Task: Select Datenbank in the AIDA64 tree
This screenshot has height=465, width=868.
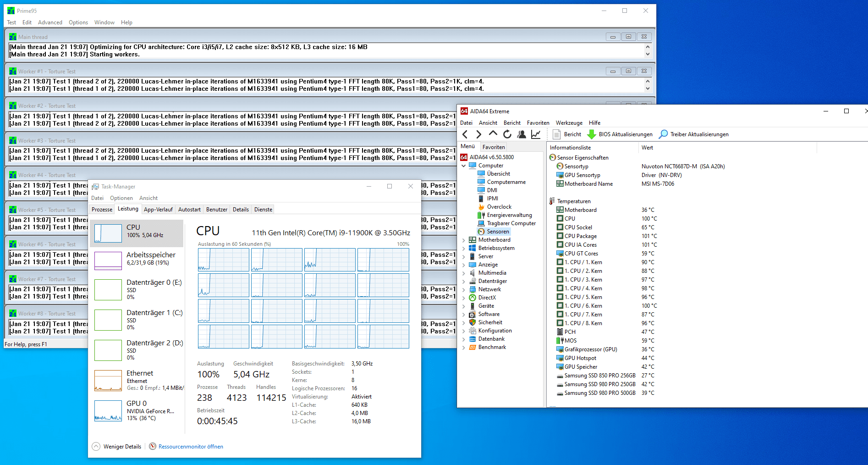Action: (x=491, y=339)
